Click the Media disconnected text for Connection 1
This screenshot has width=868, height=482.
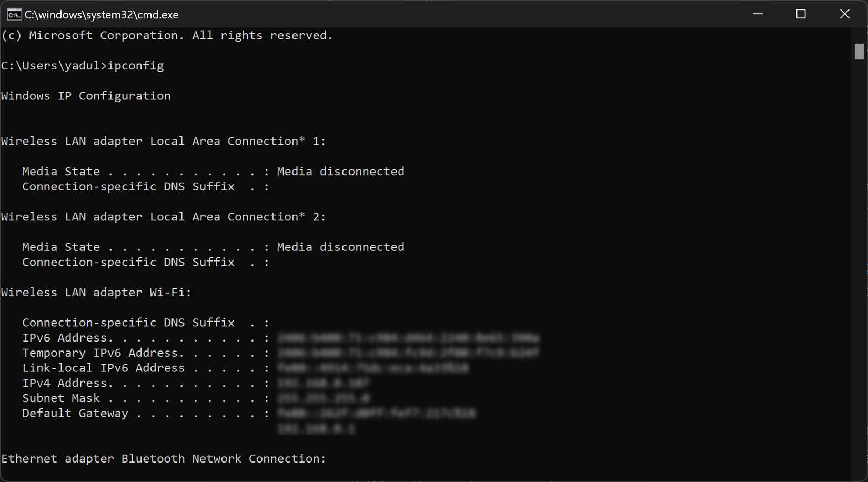(x=341, y=171)
